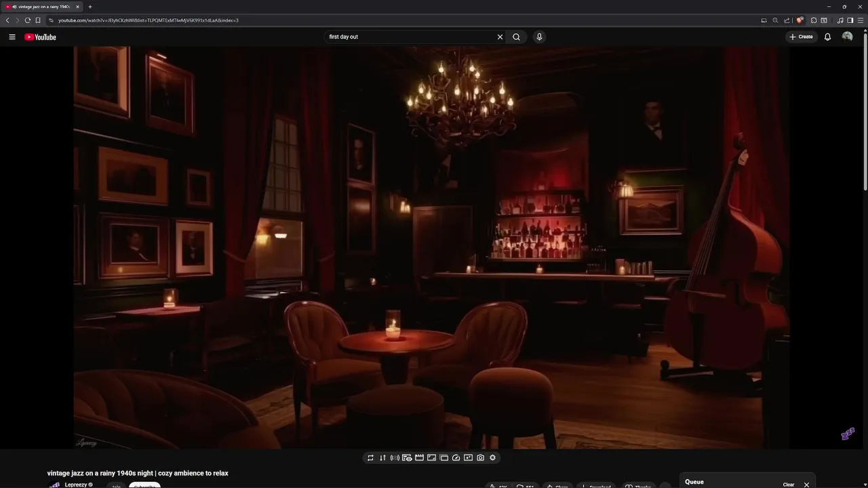Open the browser main menu
This screenshot has height=488, width=868.
point(860,20)
